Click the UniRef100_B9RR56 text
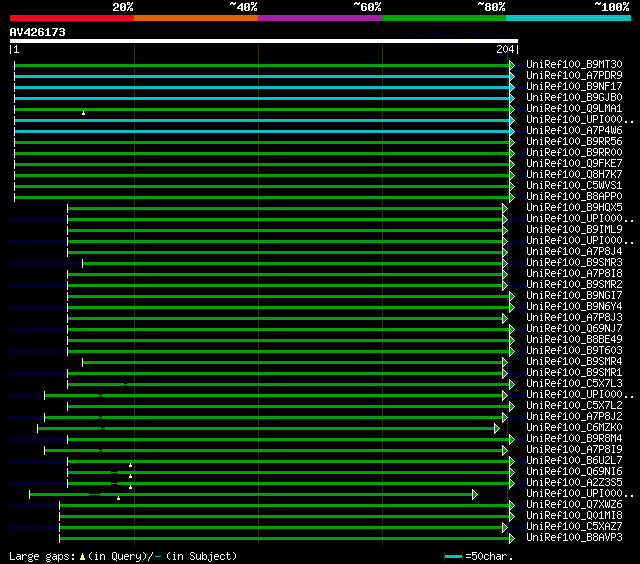 click(574, 142)
